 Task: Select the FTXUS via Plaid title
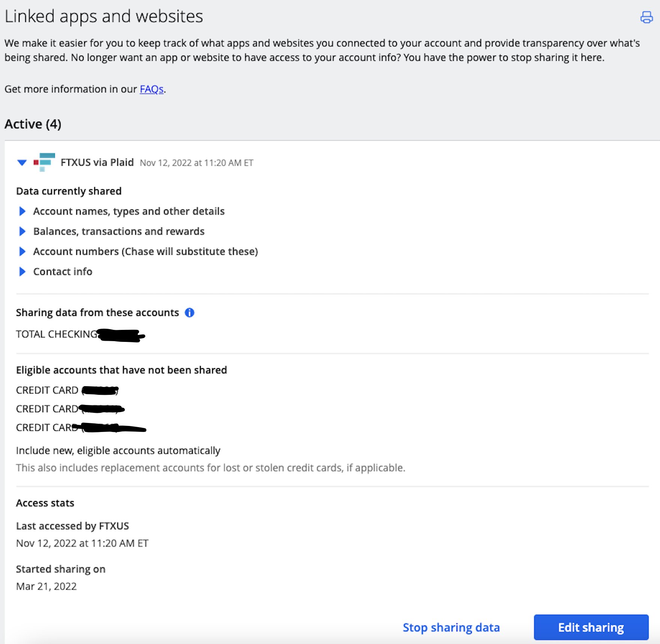click(97, 163)
